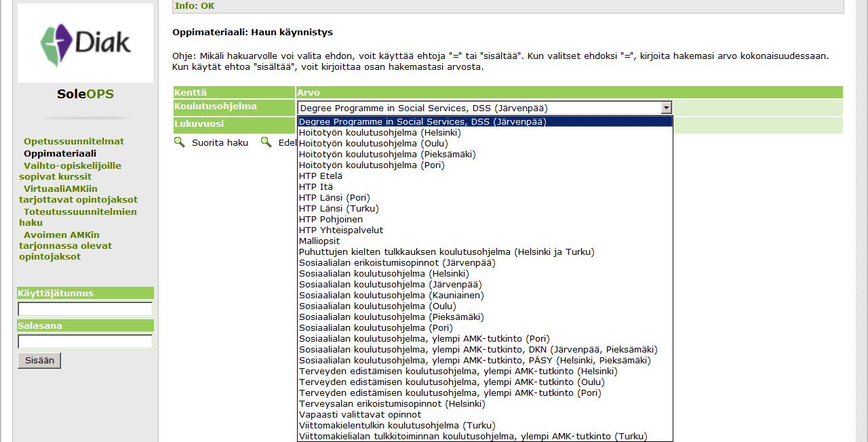Click the magnifier icon beside Edel
The height and width of the screenshot is (442, 868).
click(267, 142)
